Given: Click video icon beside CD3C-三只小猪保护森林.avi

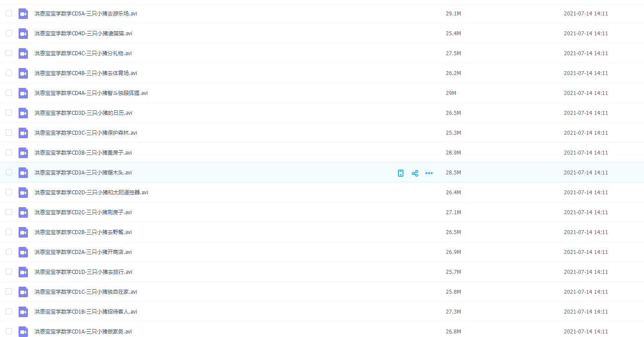Looking at the screenshot, I should pos(23,133).
